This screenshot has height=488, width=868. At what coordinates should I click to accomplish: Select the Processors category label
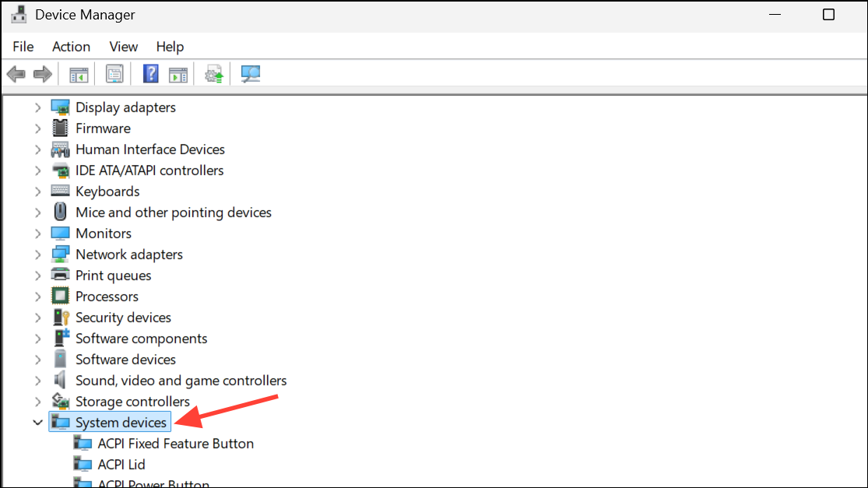[x=107, y=297]
